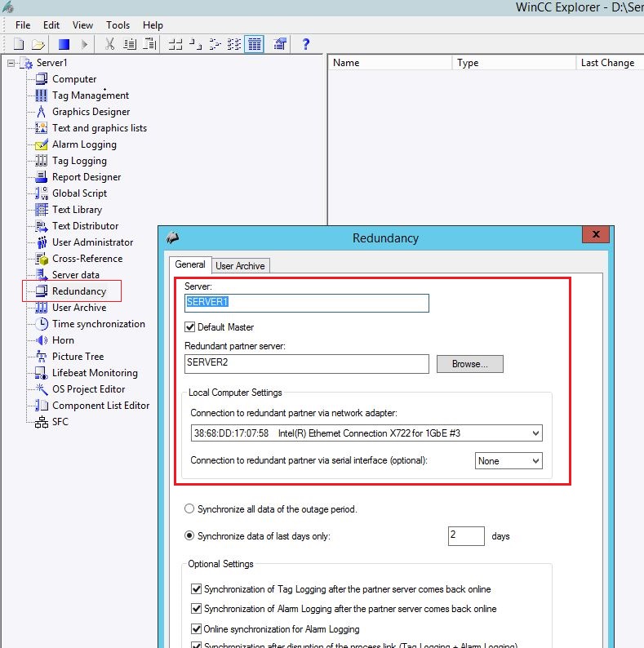Viewport: 644px width, 648px height.
Task: Switch to Small icons view
Action: pos(196,44)
